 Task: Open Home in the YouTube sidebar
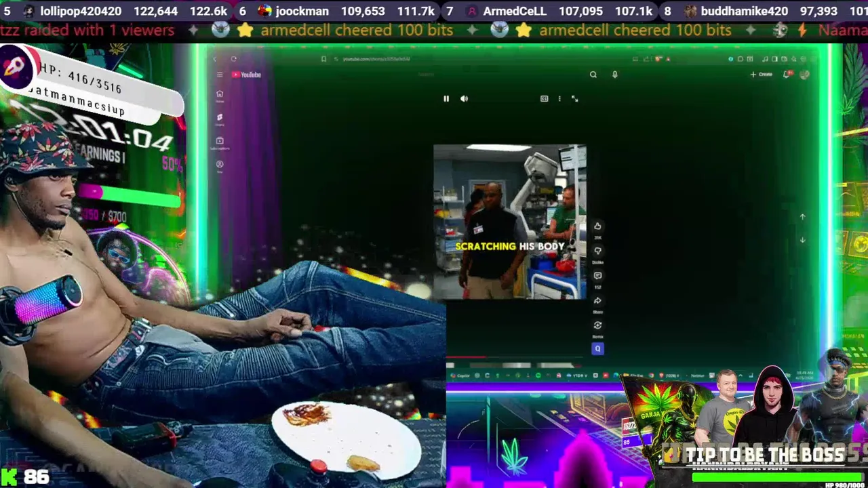(220, 96)
